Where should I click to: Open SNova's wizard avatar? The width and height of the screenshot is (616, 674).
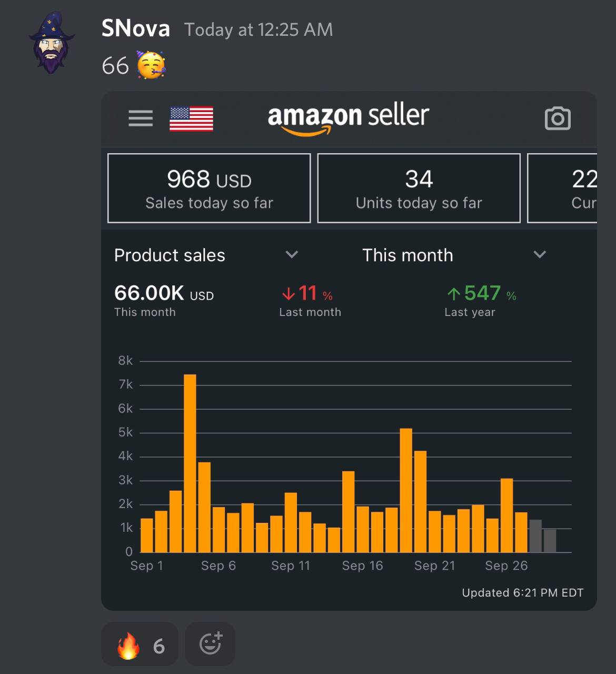click(x=51, y=43)
